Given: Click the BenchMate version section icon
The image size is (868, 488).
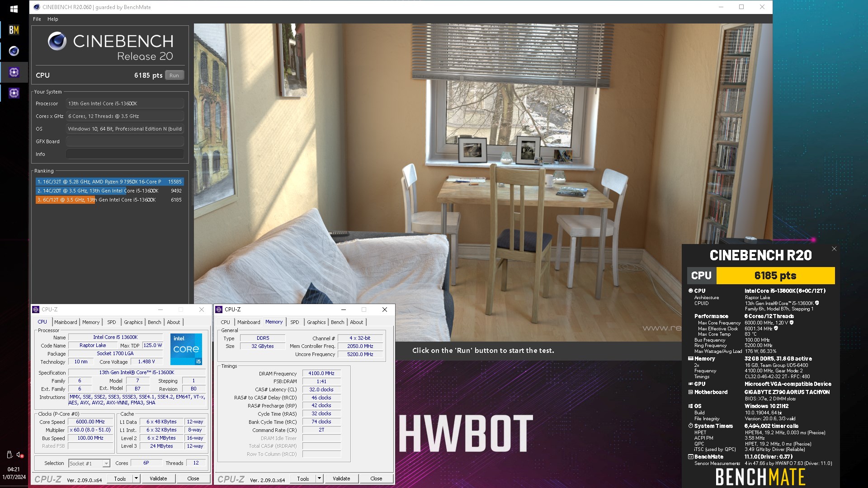Looking at the screenshot, I should (x=690, y=456).
